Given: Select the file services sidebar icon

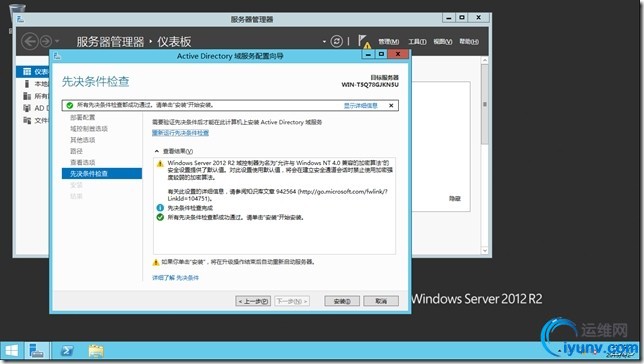Looking at the screenshot, I should tap(27, 120).
